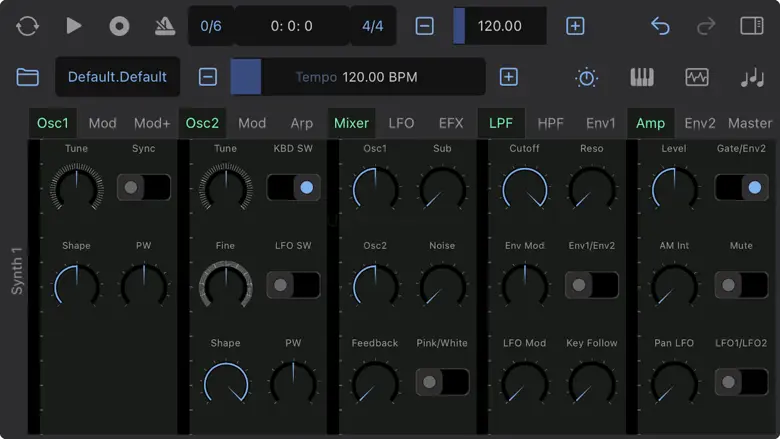
Task: Disable the KBD SW toggle
Action: pyautogui.click(x=293, y=187)
